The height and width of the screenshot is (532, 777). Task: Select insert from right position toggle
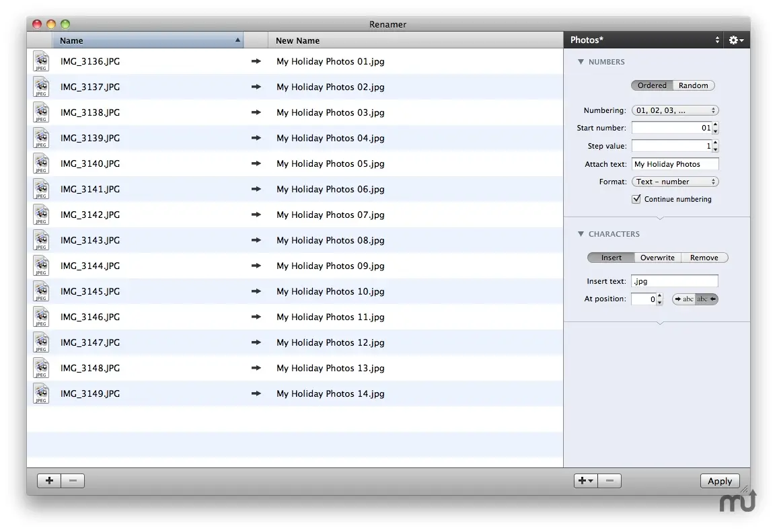706,299
